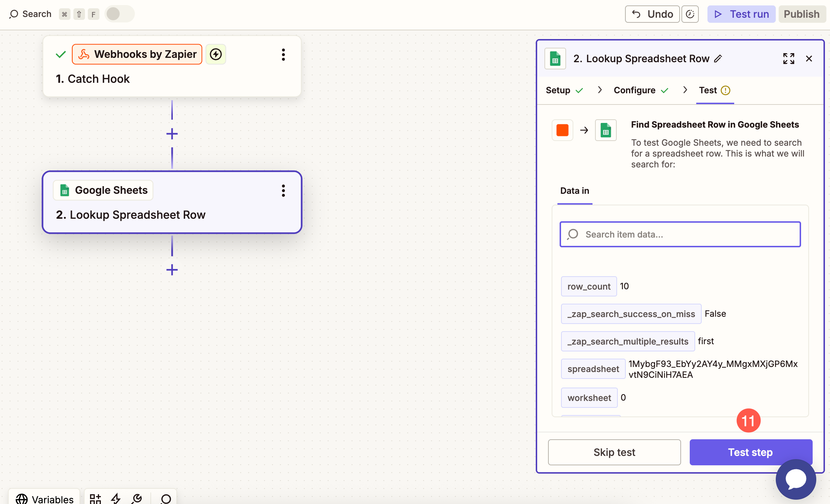
Task: Open the Lookup Spreadsheet Row step's three-dot menu
Action: 283,191
